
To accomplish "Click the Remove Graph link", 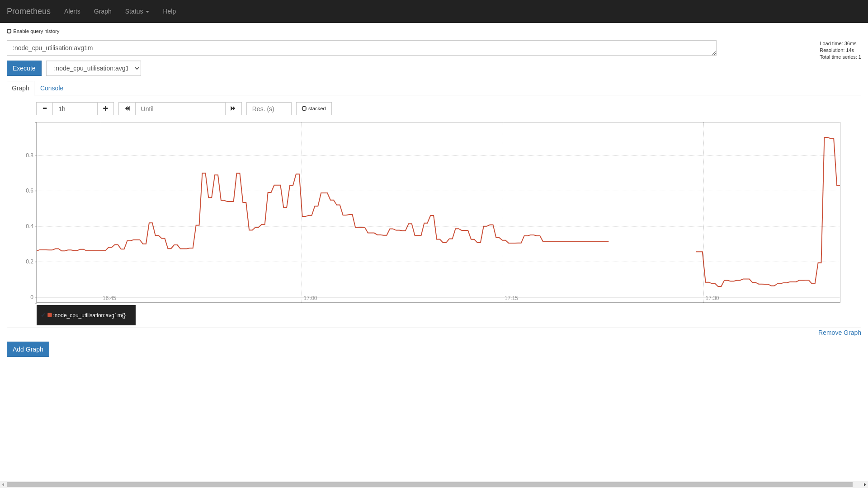I will (839, 333).
